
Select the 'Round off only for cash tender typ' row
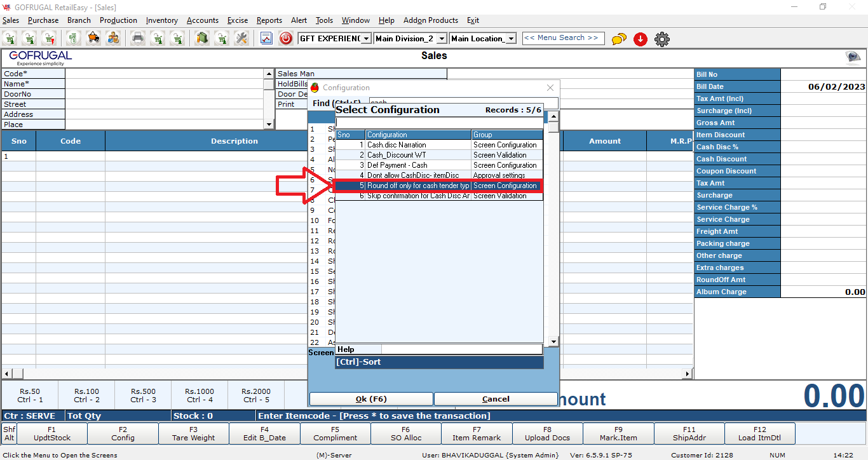click(x=439, y=186)
